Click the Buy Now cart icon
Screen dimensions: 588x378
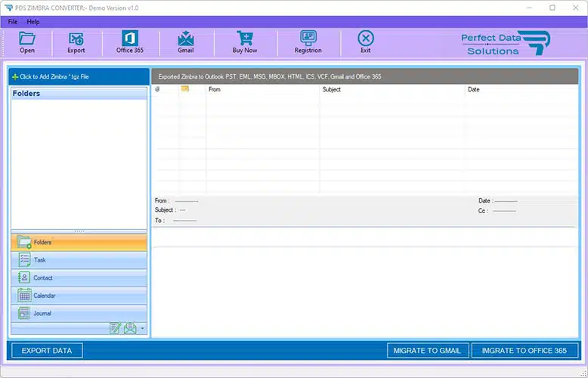pyautogui.click(x=245, y=39)
